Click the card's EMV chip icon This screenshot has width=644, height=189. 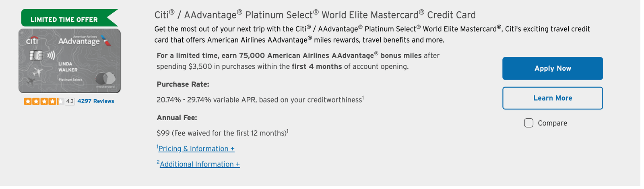[x=36, y=55]
